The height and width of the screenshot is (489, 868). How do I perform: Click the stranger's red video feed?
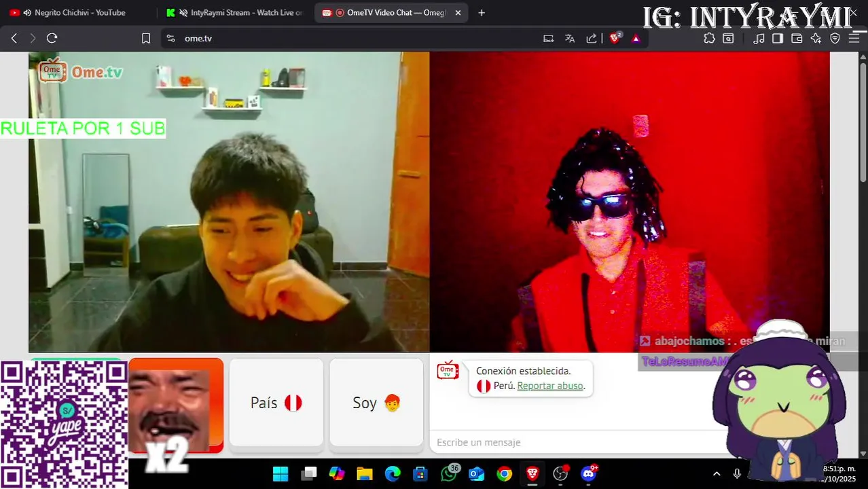[x=630, y=202]
